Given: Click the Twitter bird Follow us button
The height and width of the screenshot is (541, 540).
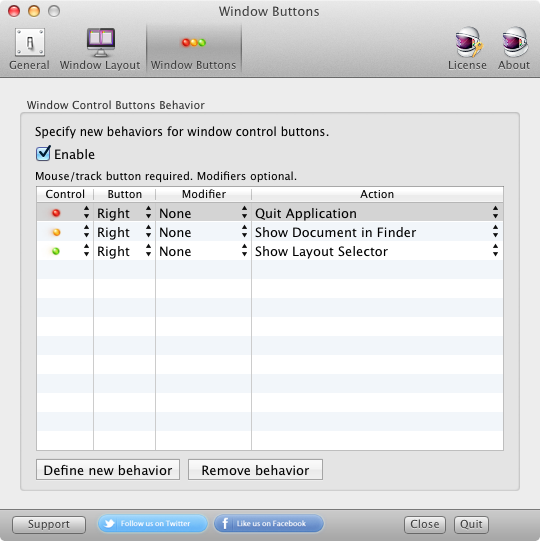Looking at the screenshot, I should coord(153,523).
